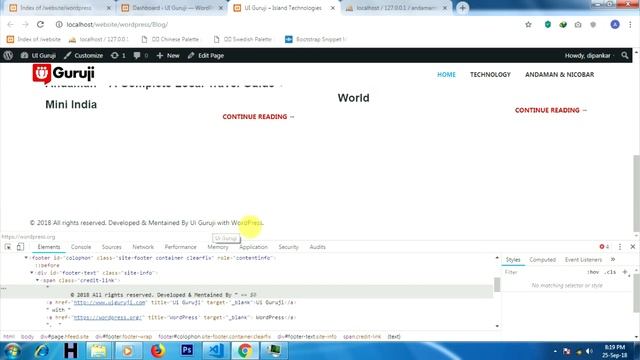Open the Console tab in DevTools
The width and height of the screenshot is (640, 360).
tap(81, 247)
